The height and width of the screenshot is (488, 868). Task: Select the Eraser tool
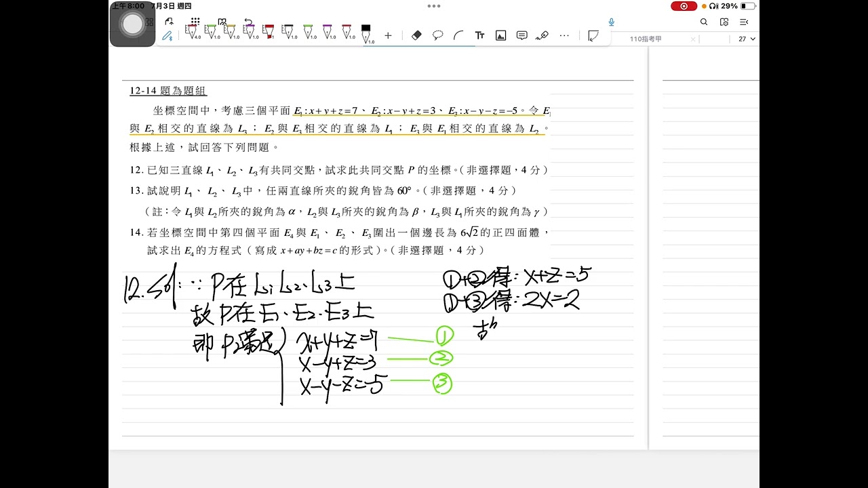tap(416, 35)
